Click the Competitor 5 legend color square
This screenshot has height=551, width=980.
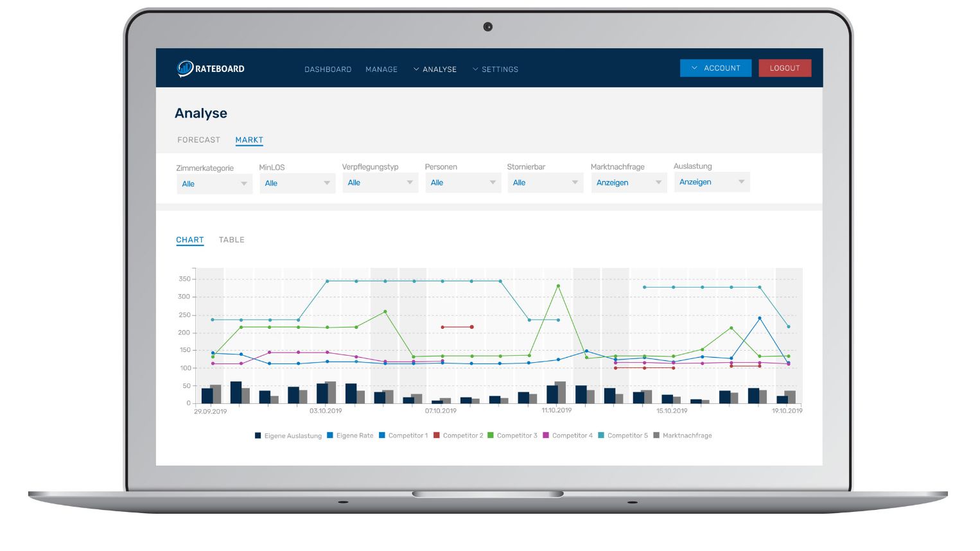click(601, 435)
